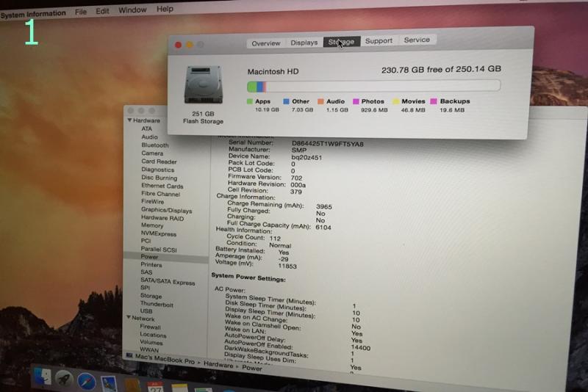Select Printers in the sidebar
This screenshot has width=588, height=392.
pos(151,265)
